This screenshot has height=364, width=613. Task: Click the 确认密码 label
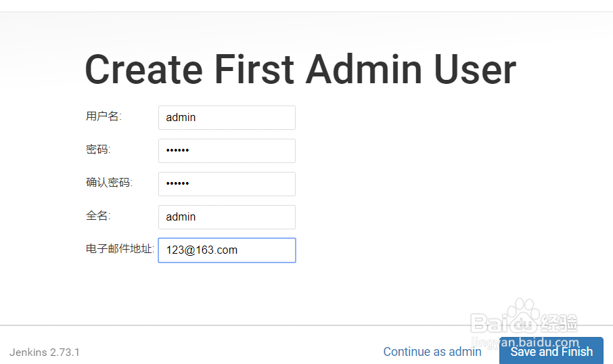[x=109, y=183]
